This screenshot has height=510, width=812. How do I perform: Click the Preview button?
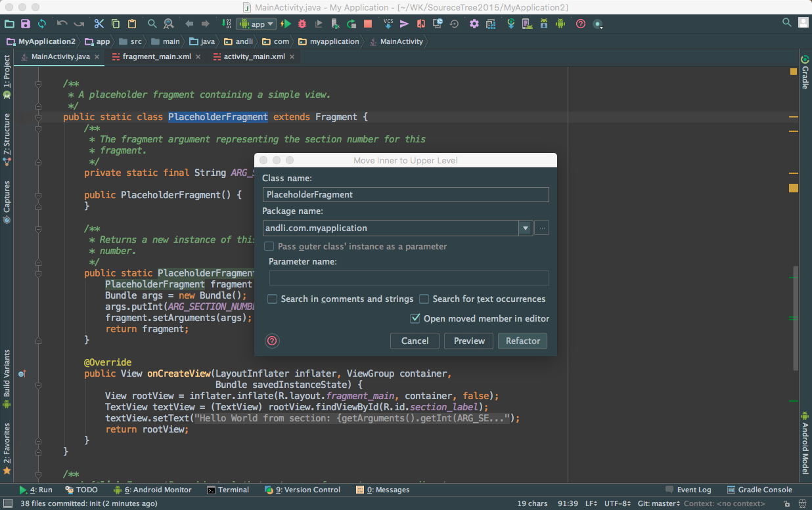pyautogui.click(x=469, y=341)
